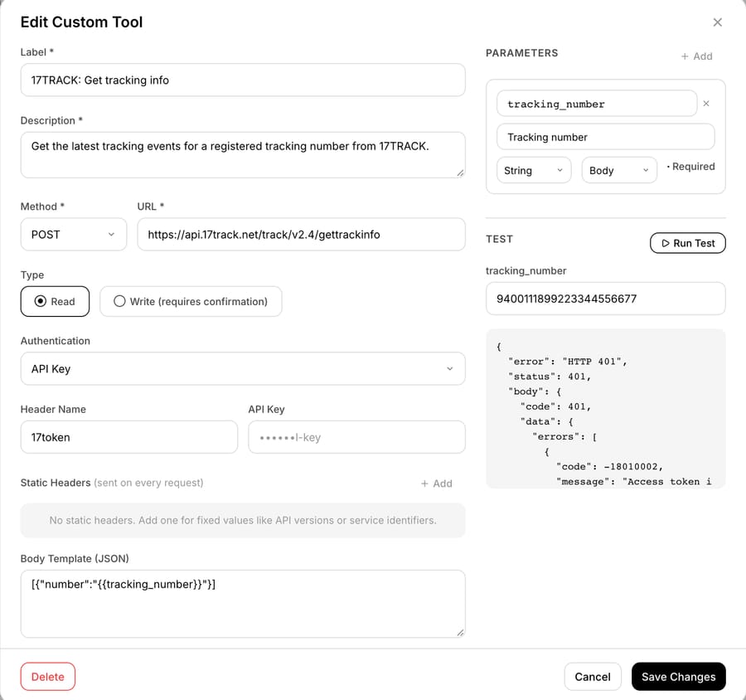The width and height of the screenshot is (746, 700).
Task: Toggle the Required parameter option
Action: 690,167
